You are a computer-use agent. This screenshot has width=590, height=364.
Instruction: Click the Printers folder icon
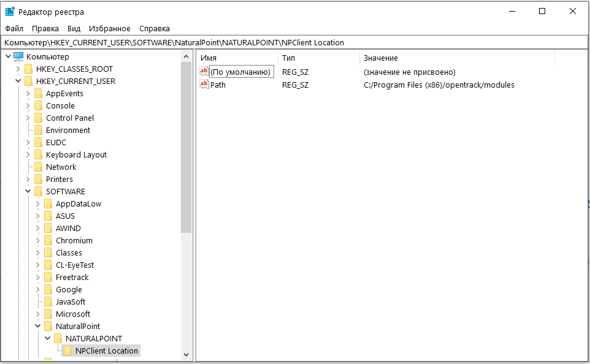pyautogui.click(x=38, y=179)
